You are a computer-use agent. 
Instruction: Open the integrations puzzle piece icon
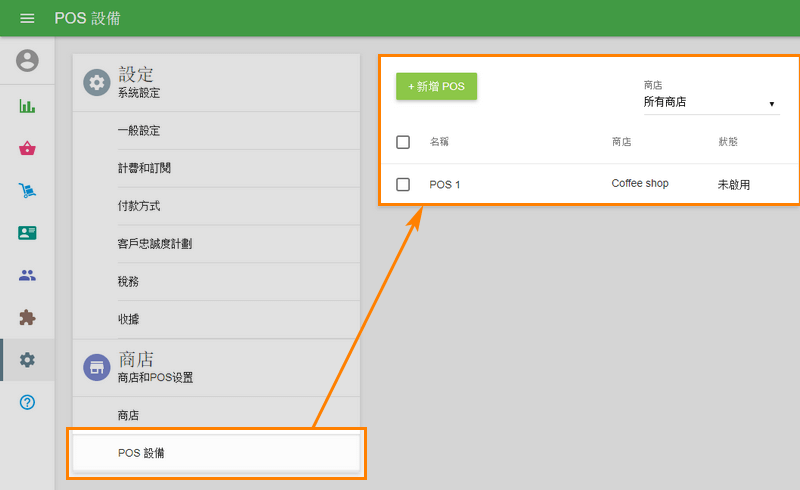click(x=27, y=317)
